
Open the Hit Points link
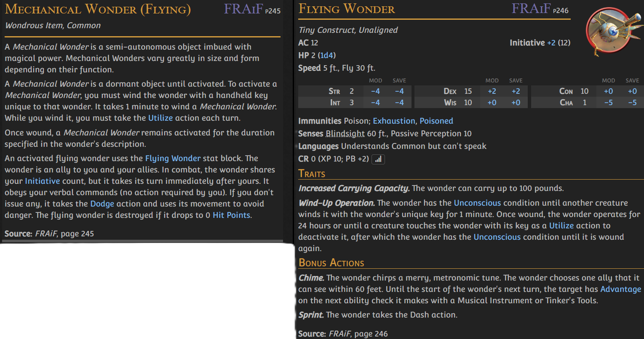click(231, 215)
